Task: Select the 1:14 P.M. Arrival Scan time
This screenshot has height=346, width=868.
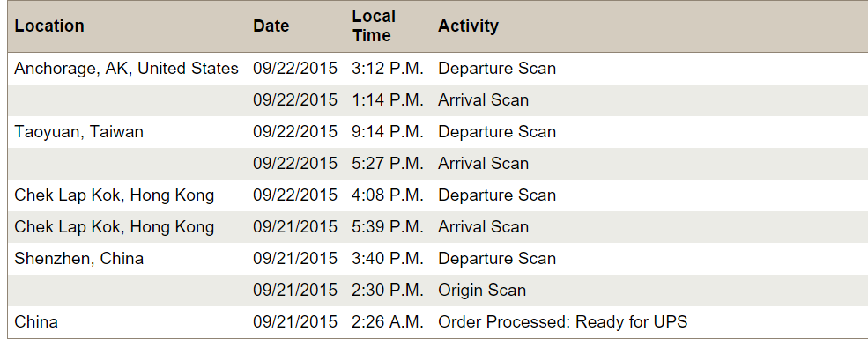Action: click(388, 100)
